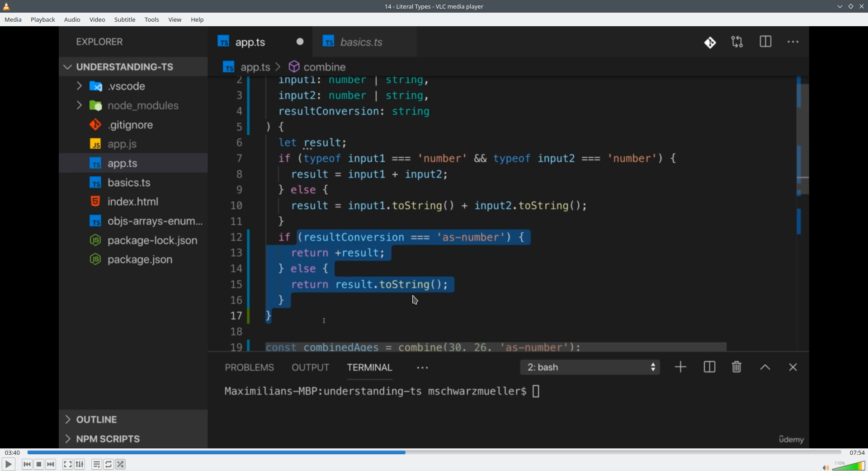868x471 pixels.
Task: Toggle total/remaining time 07:54
Action: tap(857, 452)
